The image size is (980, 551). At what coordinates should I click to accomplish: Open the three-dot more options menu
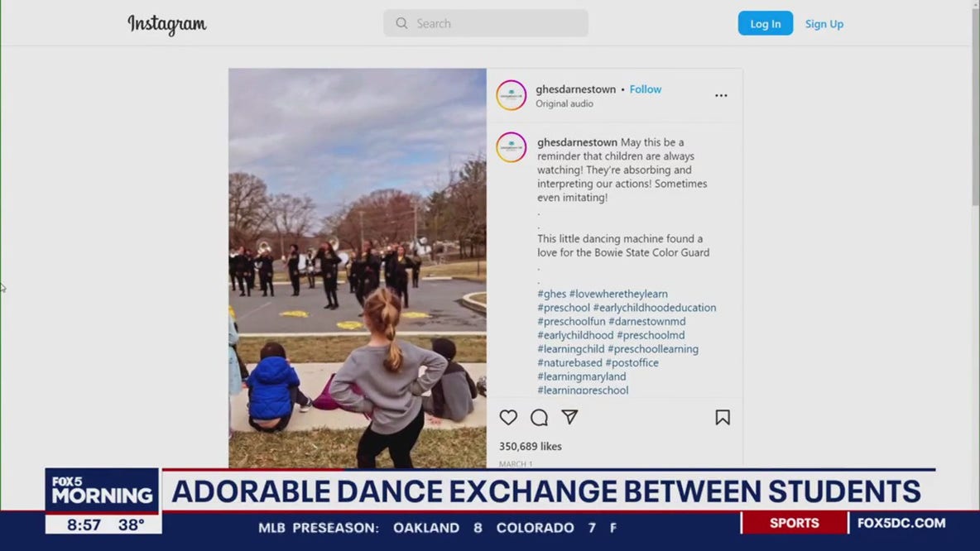(x=721, y=96)
